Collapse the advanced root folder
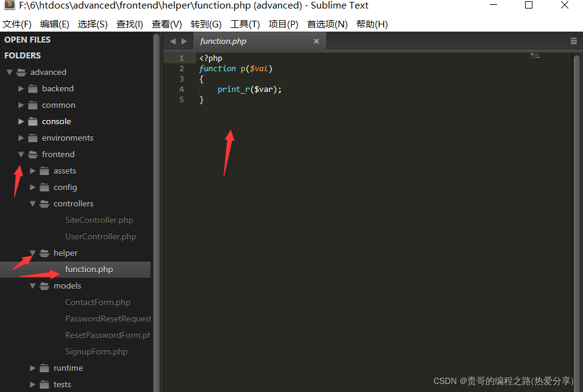This screenshot has width=583, height=392. pos(10,72)
